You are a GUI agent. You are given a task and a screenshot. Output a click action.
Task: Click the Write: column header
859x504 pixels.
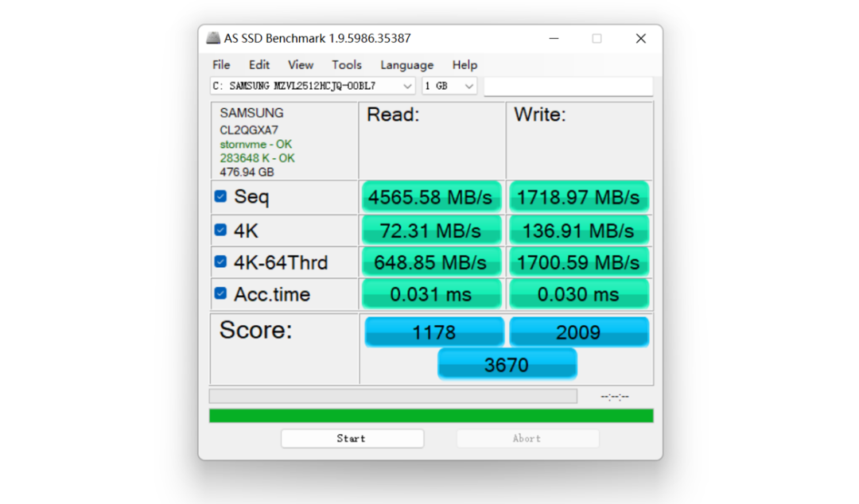tap(539, 114)
